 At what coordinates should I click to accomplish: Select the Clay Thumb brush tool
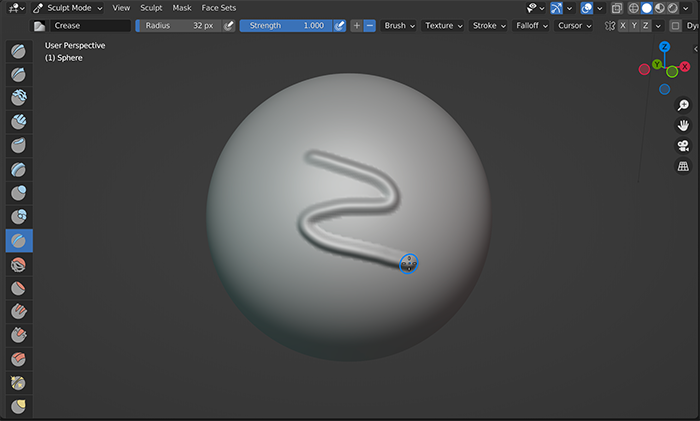(19, 145)
